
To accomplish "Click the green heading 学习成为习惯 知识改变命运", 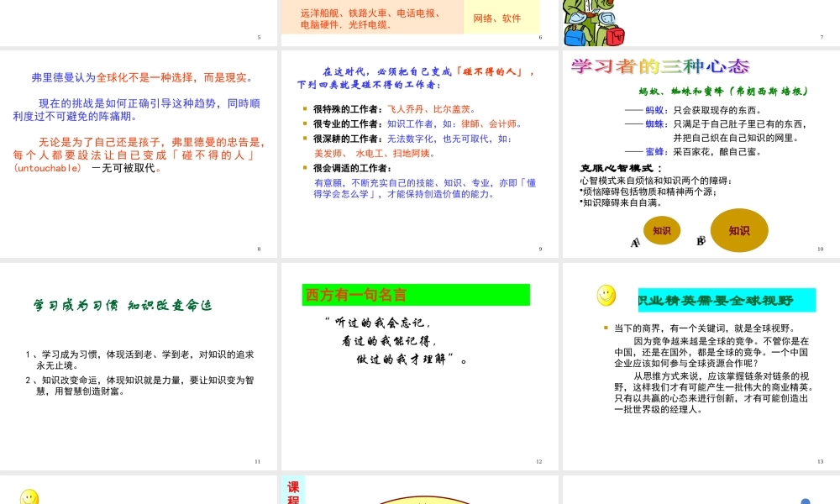I will point(123,305).
